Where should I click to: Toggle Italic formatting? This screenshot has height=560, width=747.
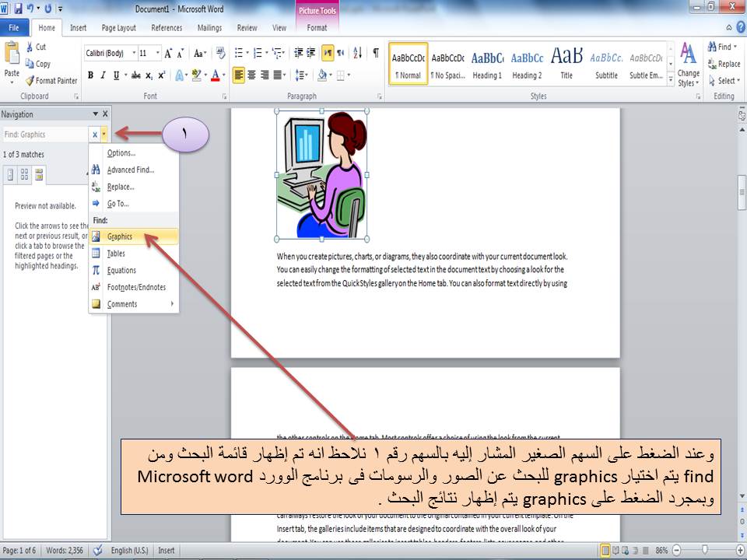pos(103,75)
